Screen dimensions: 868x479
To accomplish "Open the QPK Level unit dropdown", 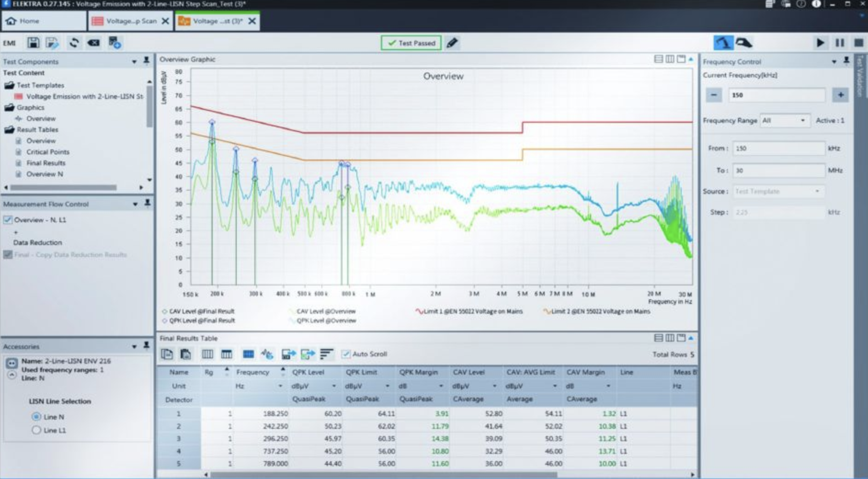I will tap(334, 386).
